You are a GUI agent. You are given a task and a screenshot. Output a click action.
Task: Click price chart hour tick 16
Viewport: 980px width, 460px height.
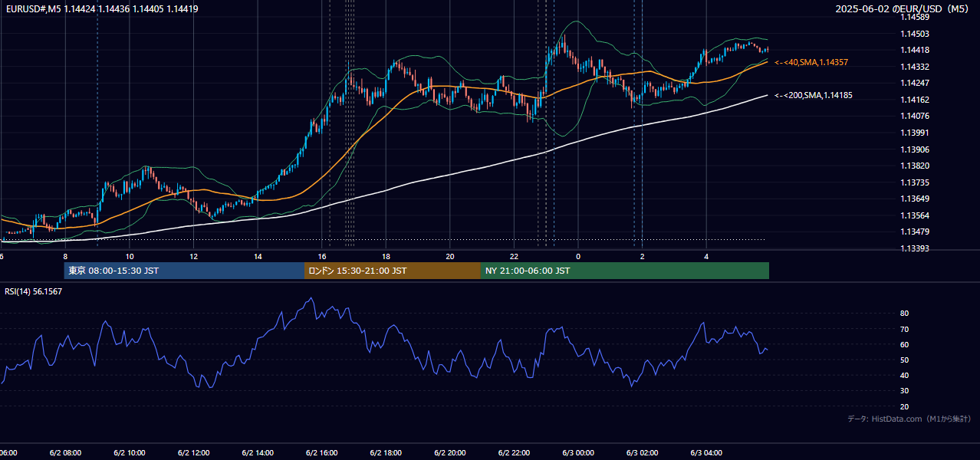[322, 256]
